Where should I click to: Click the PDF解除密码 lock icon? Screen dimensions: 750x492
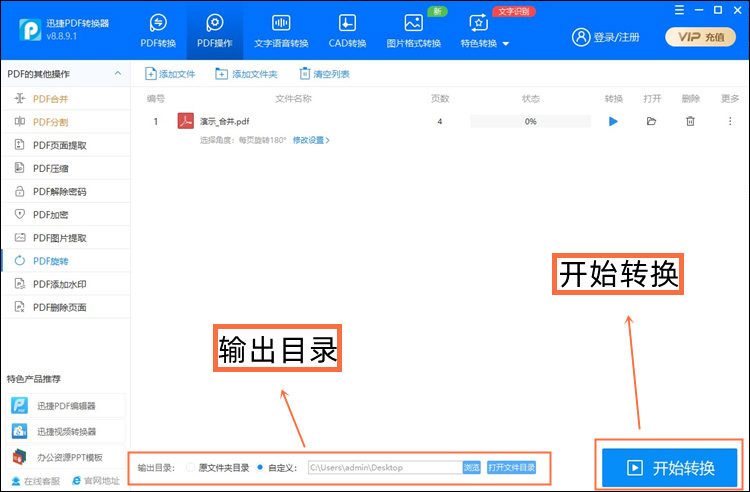pos(20,191)
